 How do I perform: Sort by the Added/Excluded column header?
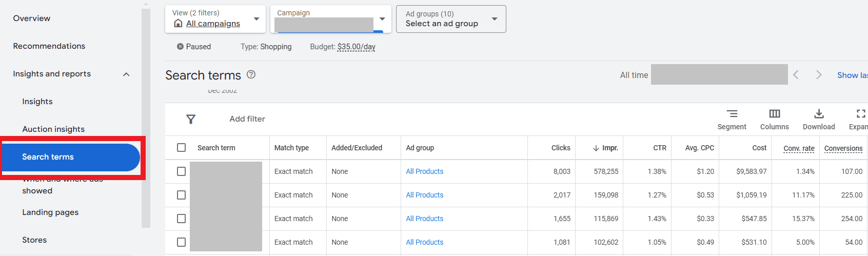(x=357, y=148)
